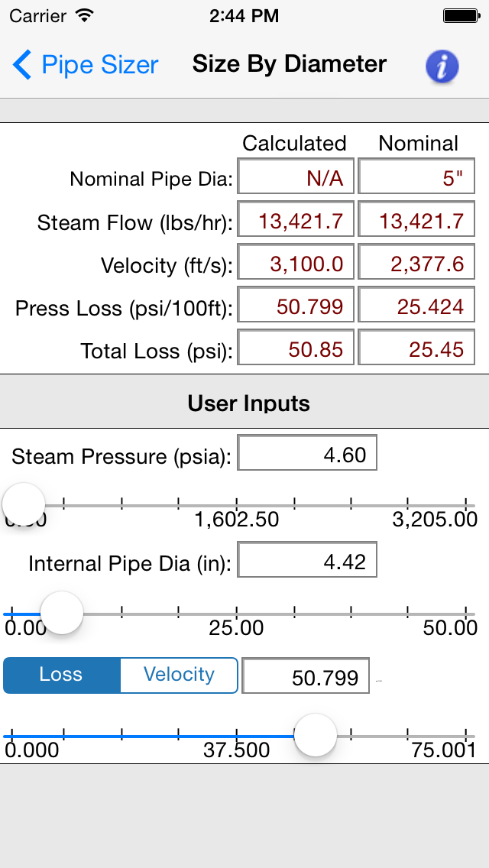Select the Loss mode in the segmented control
Image resolution: width=489 pixels, height=868 pixels.
[x=62, y=675]
